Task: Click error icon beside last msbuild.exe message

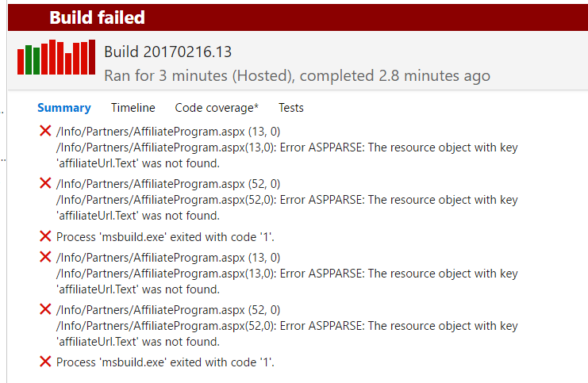Action: coord(45,362)
